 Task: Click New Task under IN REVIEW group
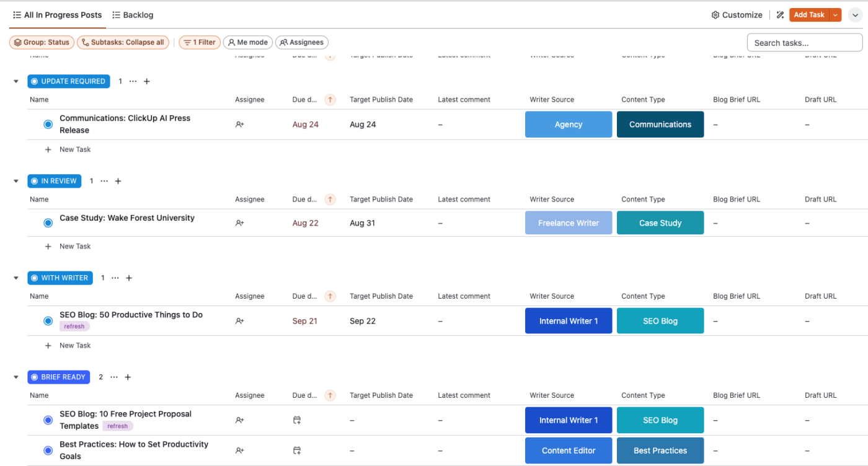click(75, 246)
